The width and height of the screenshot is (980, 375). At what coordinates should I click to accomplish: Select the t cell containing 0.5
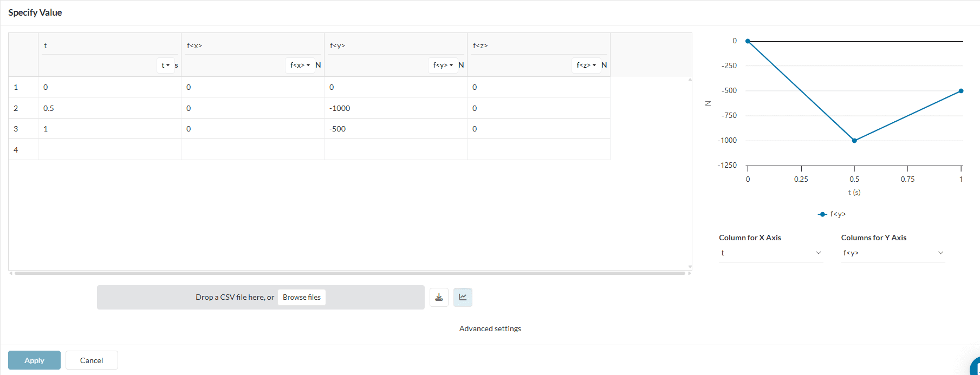(x=109, y=108)
